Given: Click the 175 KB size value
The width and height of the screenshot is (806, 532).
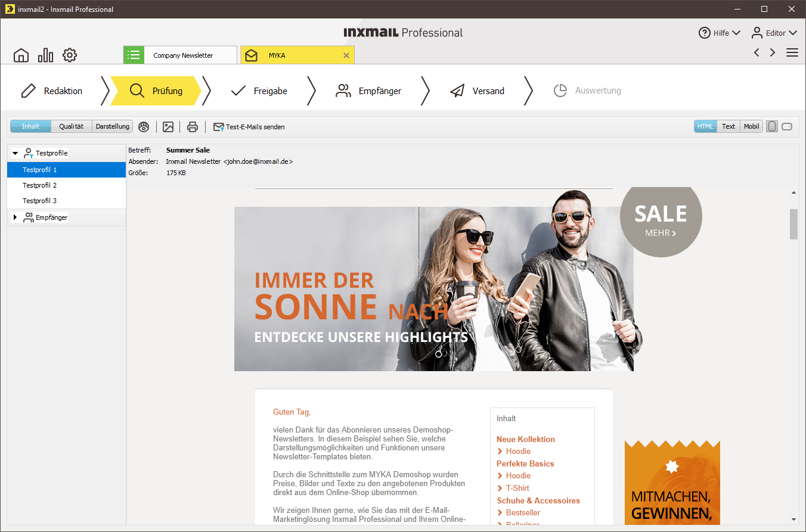Looking at the screenshot, I should pos(176,173).
